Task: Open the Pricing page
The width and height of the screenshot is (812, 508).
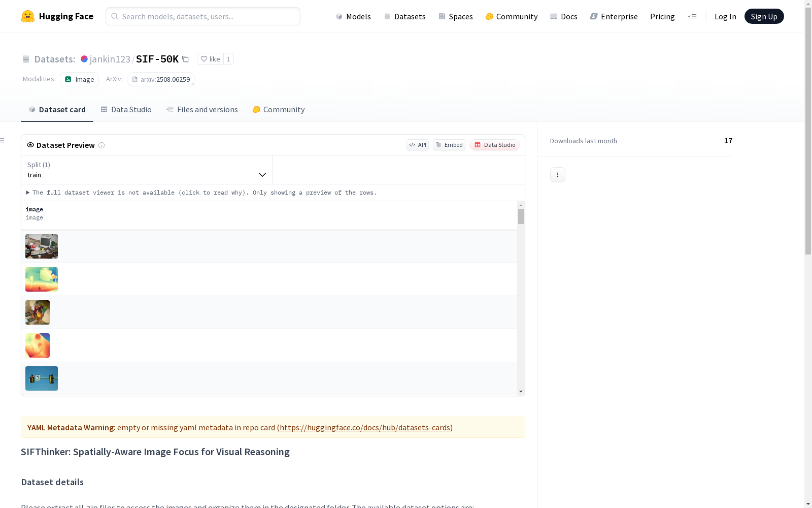Action: coord(662,16)
